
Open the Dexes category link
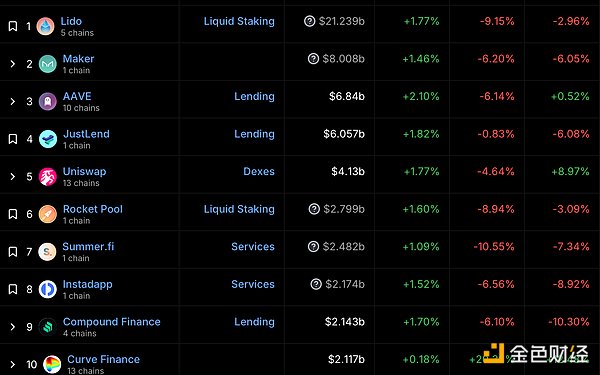click(x=259, y=171)
